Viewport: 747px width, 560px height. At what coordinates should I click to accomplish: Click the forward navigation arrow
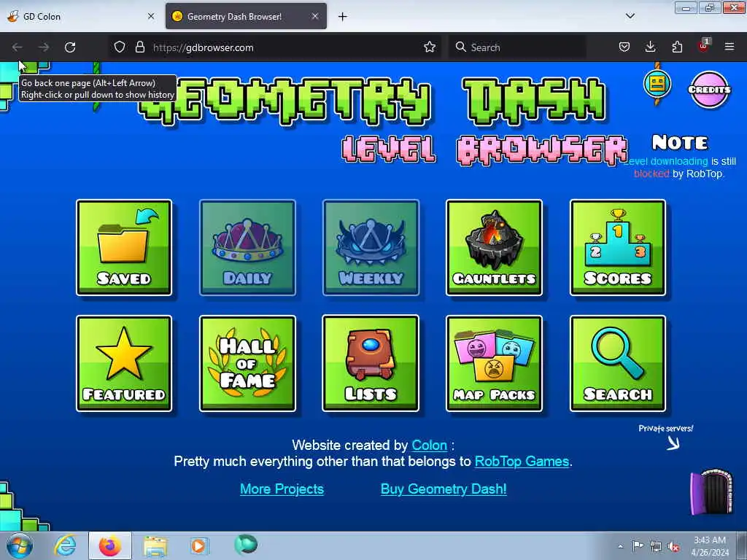tap(43, 47)
